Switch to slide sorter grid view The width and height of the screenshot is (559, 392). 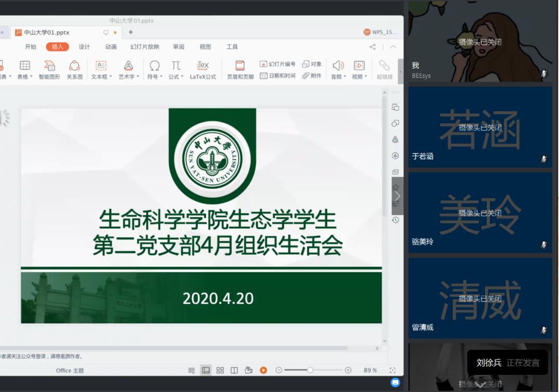[220, 370]
